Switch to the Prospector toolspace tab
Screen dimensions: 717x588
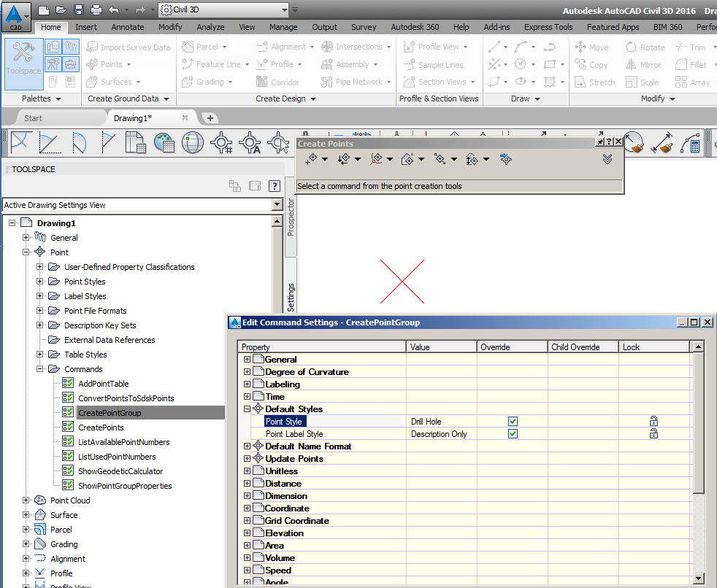click(x=291, y=217)
